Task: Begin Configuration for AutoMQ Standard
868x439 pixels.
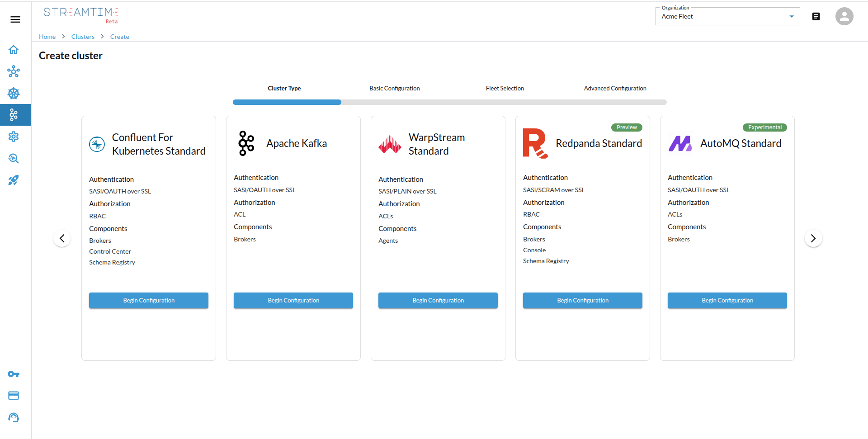Action: 727,301
